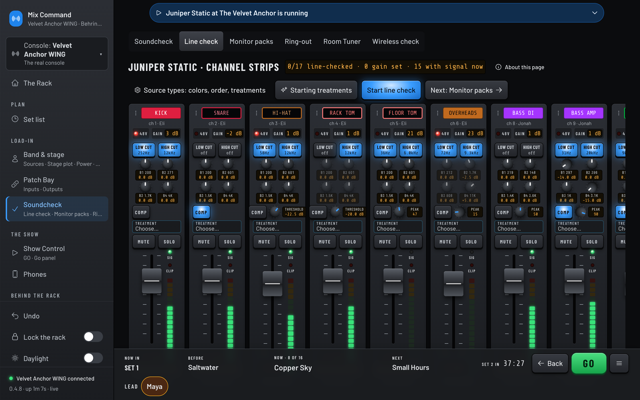The height and width of the screenshot is (400, 640).
Task: Open the Console Velvet Anchor WING selector
Action: click(x=57, y=54)
